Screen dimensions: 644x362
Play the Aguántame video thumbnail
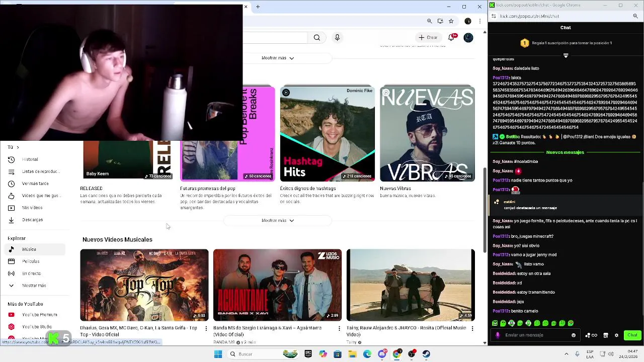point(277,285)
